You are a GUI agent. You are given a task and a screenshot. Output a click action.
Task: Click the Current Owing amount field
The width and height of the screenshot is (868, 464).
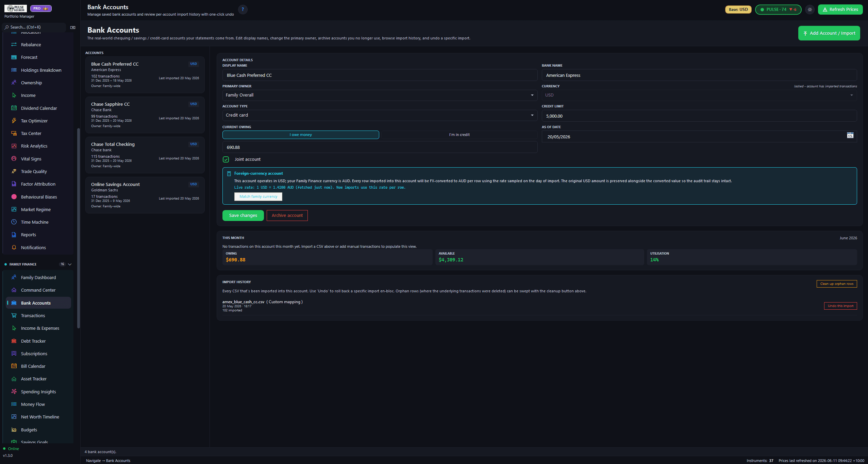point(380,148)
